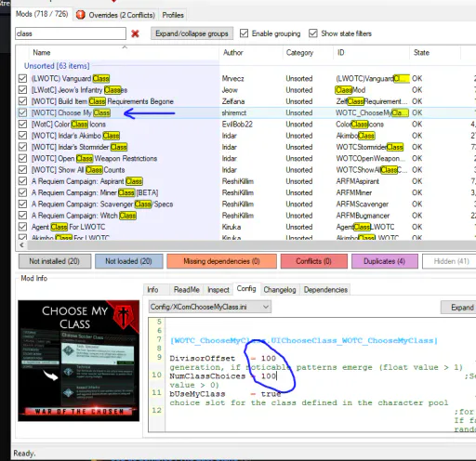The height and width of the screenshot is (461, 476).
Task: Toggle the Show state filters checkbox
Action: point(313,33)
